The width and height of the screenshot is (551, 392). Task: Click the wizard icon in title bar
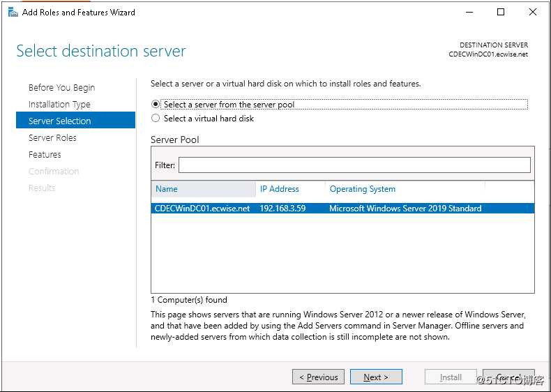click(x=13, y=13)
